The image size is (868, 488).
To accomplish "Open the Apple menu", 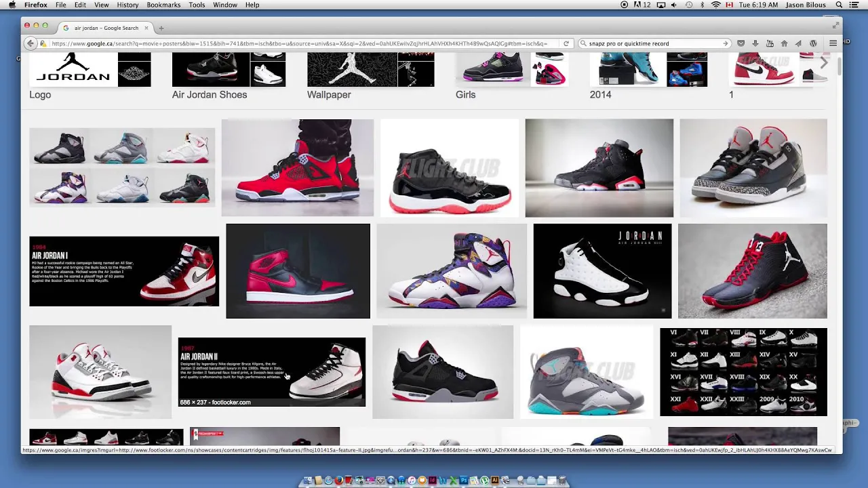I will 12,5.
